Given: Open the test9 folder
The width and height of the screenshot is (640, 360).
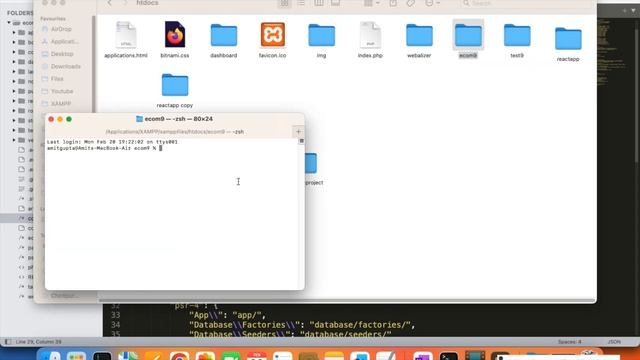Looking at the screenshot, I should click(517, 39).
